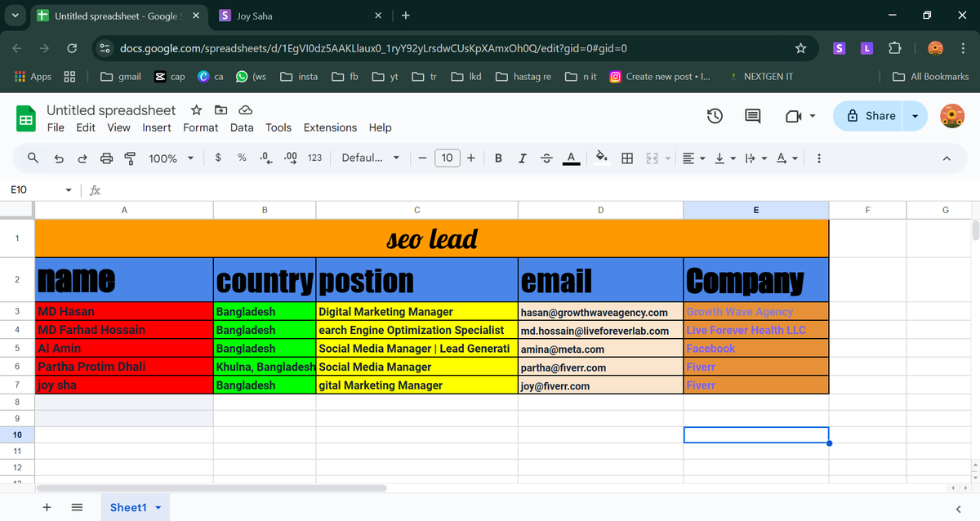Click the Share button
The height and width of the screenshot is (521, 980).
pos(871,116)
